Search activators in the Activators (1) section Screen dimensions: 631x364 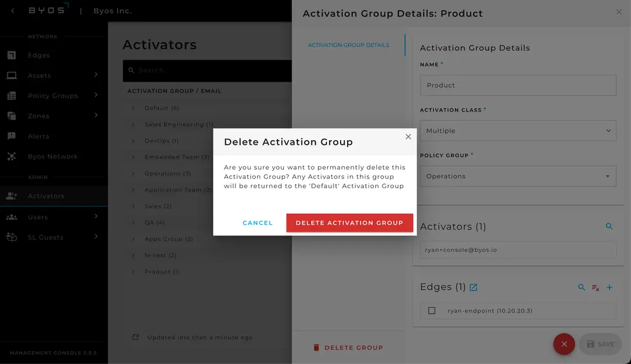tap(609, 227)
